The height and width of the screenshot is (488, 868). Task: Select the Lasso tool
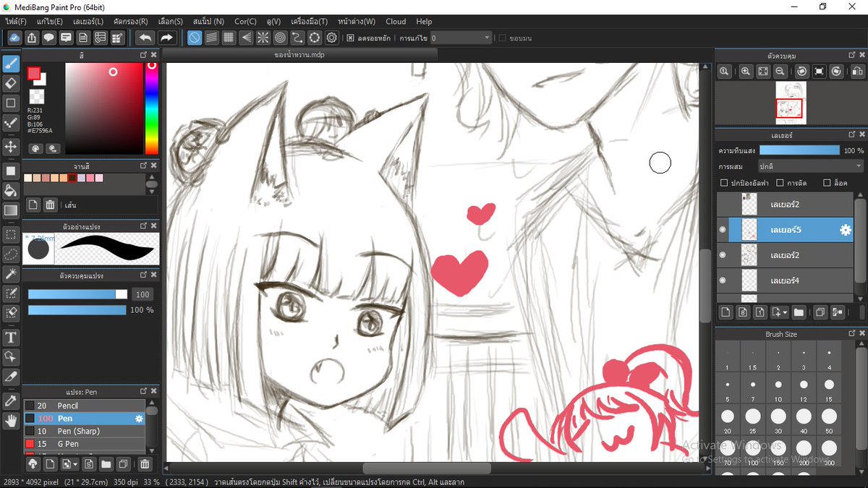(x=11, y=254)
